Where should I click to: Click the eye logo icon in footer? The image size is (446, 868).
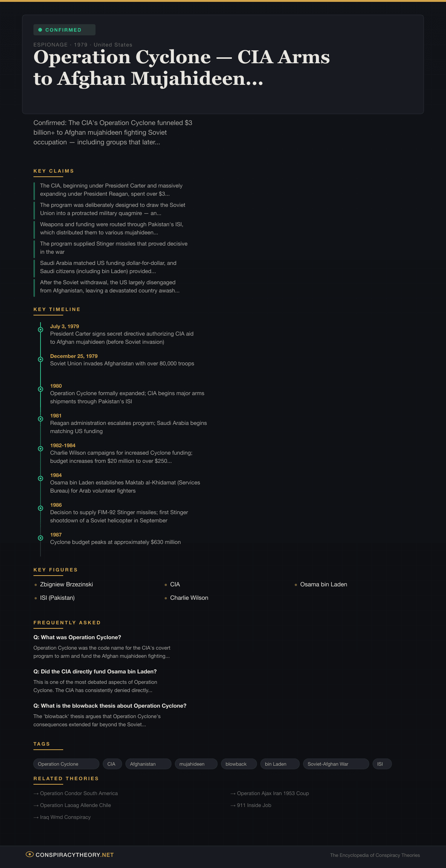click(30, 854)
